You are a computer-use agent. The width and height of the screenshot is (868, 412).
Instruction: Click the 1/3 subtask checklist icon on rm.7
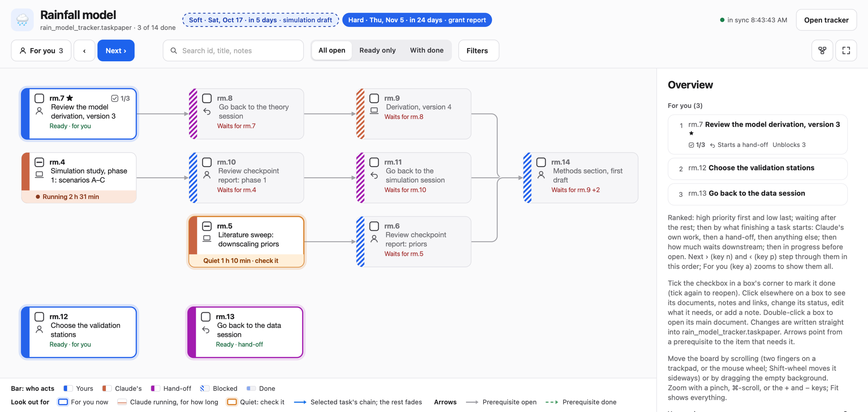tap(115, 98)
